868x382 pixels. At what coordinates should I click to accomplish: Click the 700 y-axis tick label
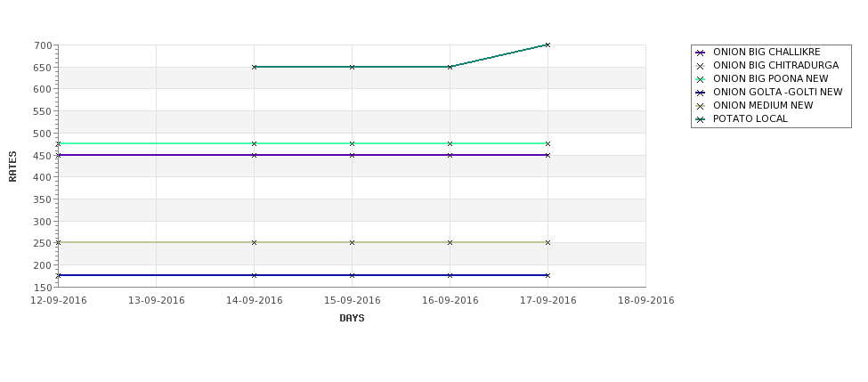(x=45, y=45)
